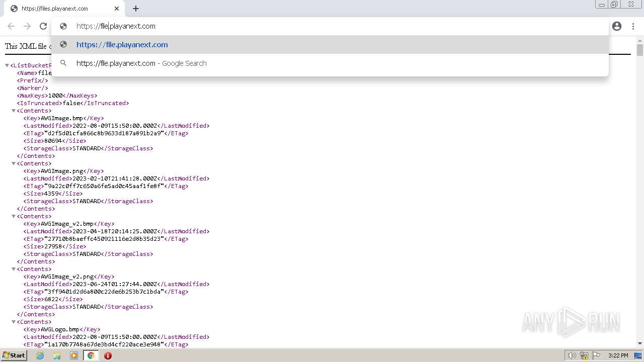Open the Action Center flag tray icon

[x=596, y=355]
